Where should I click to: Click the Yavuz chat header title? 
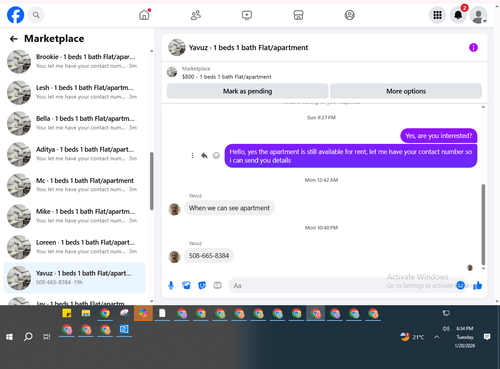248,48
